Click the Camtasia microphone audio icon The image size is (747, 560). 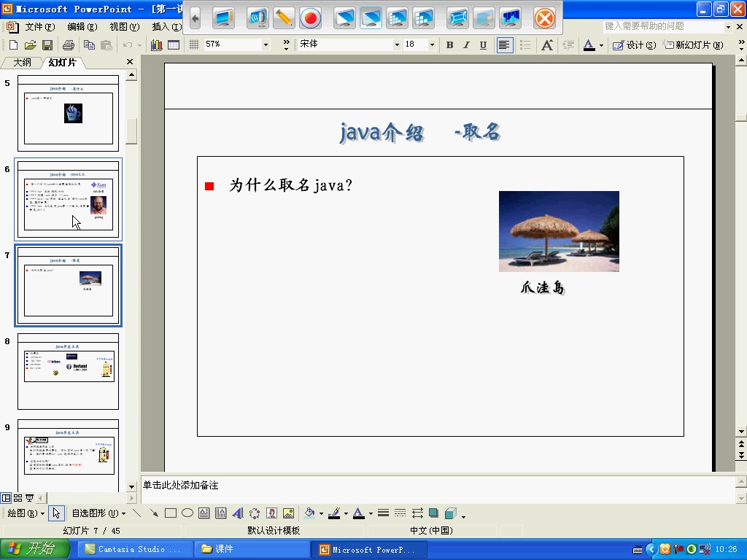pos(258,18)
